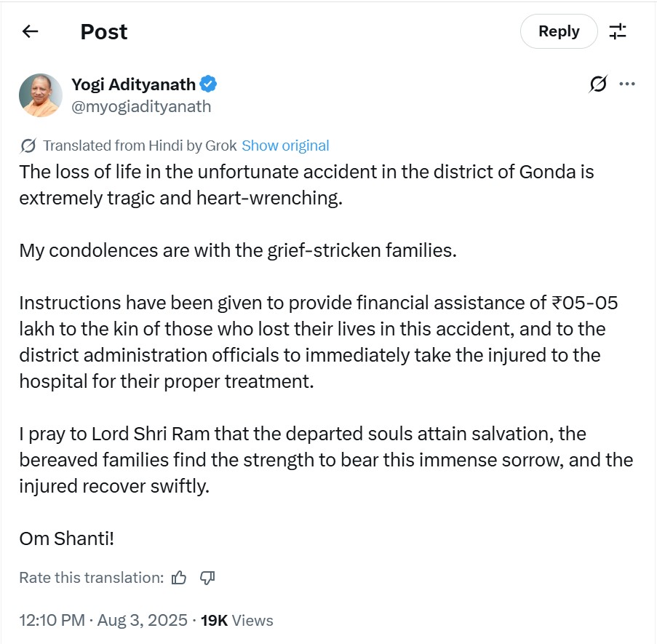Open the 19K Views count
The image size is (657, 644).
[237, 621]
